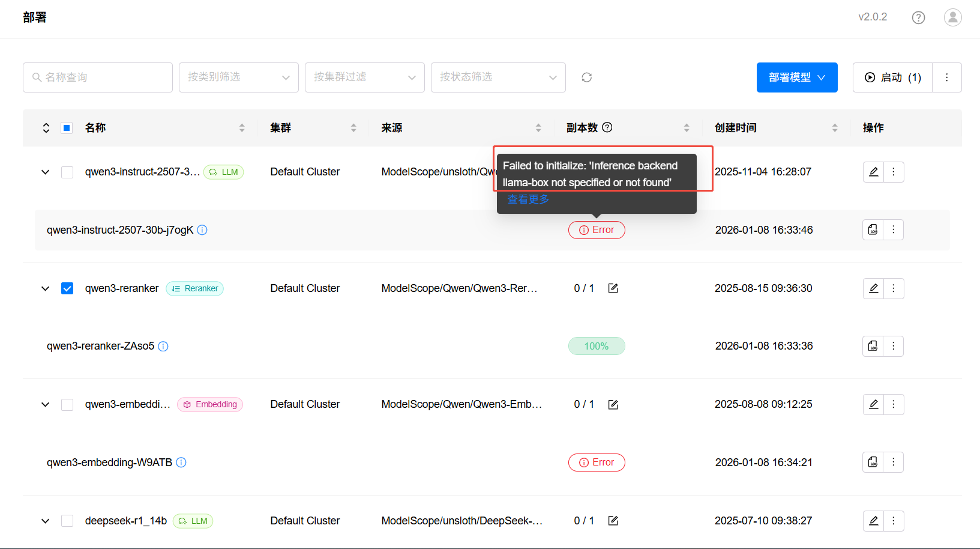
Task: Show the 副本数 help tooltip icon
Action: tap(607, 127)
